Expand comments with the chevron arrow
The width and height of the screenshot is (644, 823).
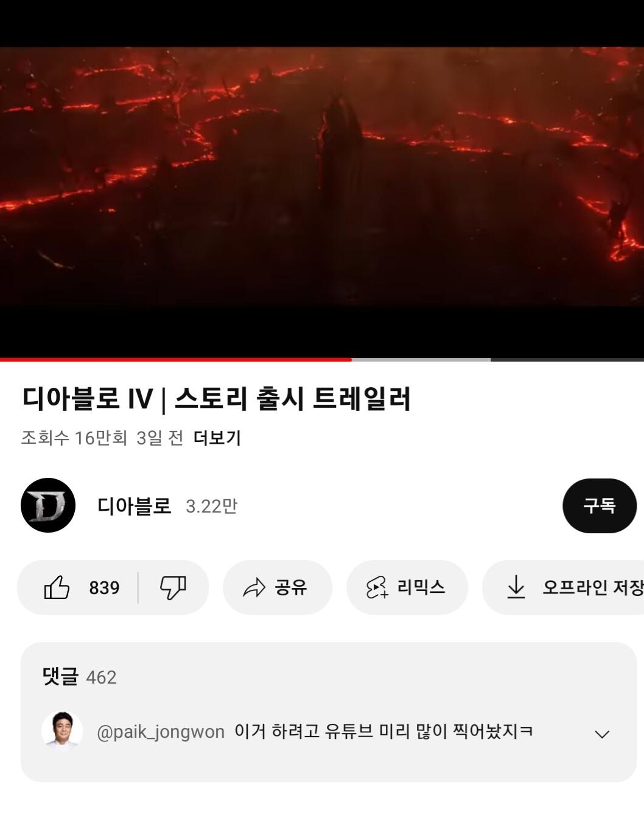pyautogui.click(x=601, y=734)
